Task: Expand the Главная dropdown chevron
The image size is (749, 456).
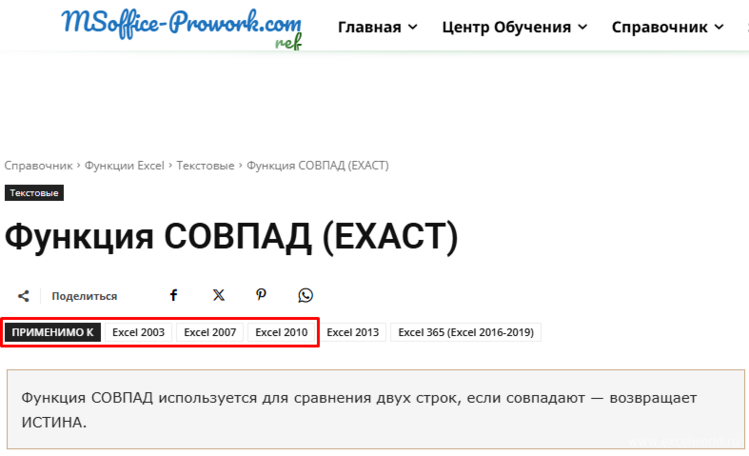Action: (x=413, y=27)
